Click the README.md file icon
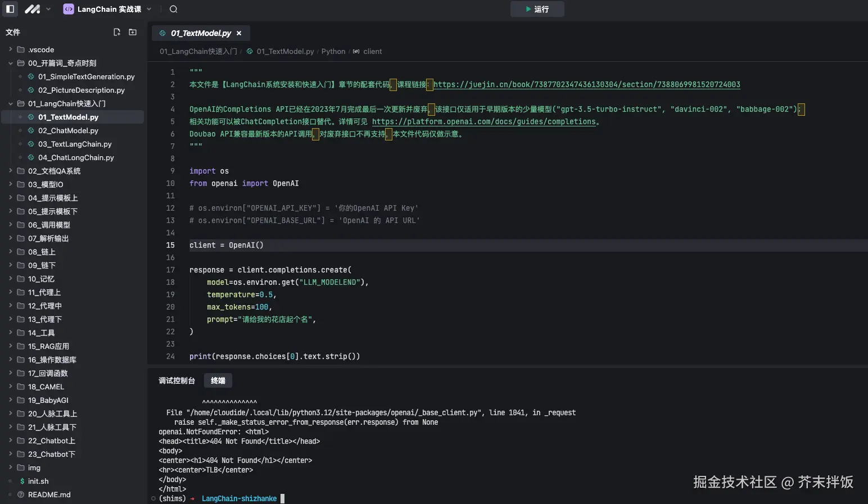The height and width of the screenshot is (504, 868). point(21,494)
